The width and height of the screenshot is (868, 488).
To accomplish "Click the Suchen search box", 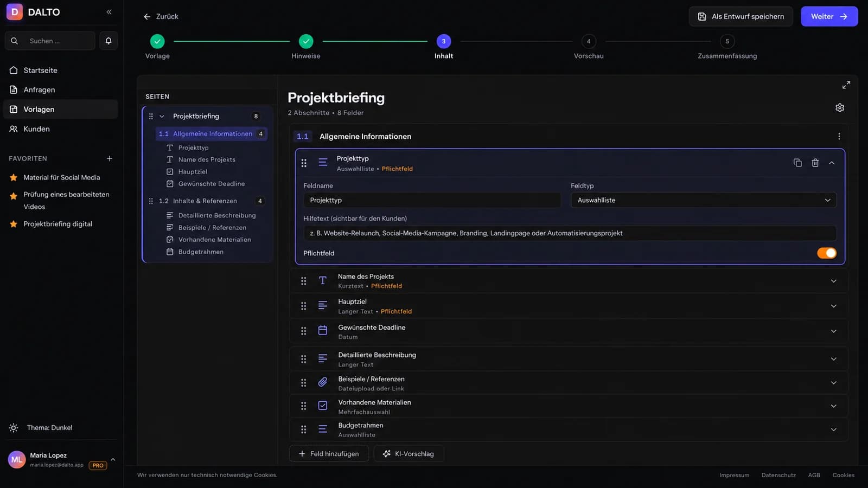I will point(50,41).
